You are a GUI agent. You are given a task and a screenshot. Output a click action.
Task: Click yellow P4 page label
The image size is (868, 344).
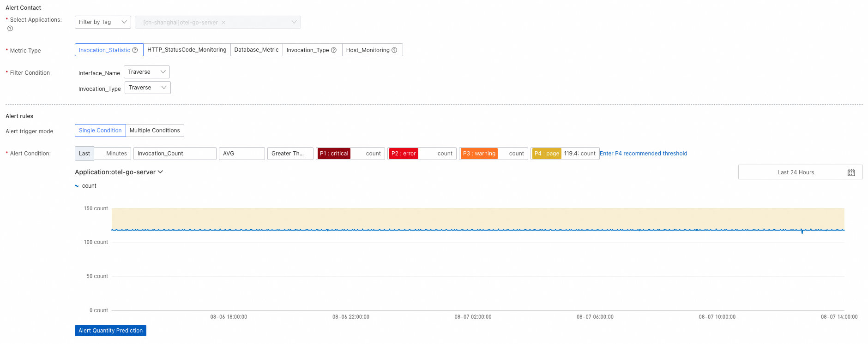pos(547,154)
